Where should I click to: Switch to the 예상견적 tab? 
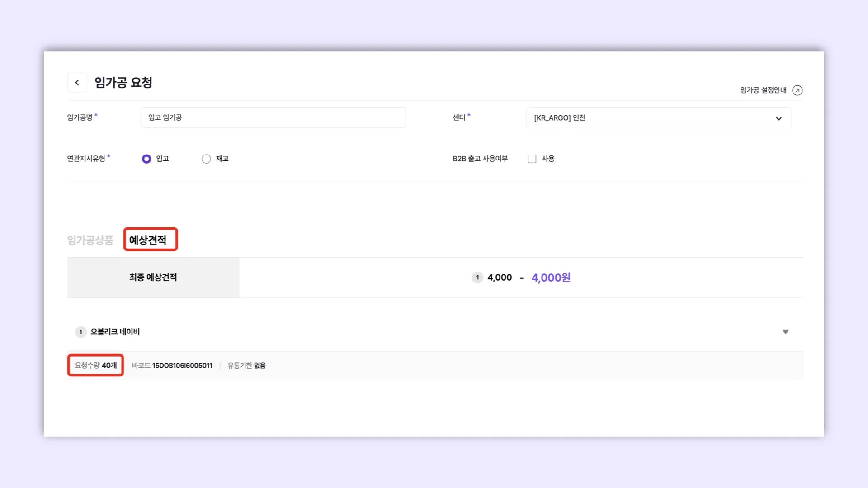[x=148, y=240]
